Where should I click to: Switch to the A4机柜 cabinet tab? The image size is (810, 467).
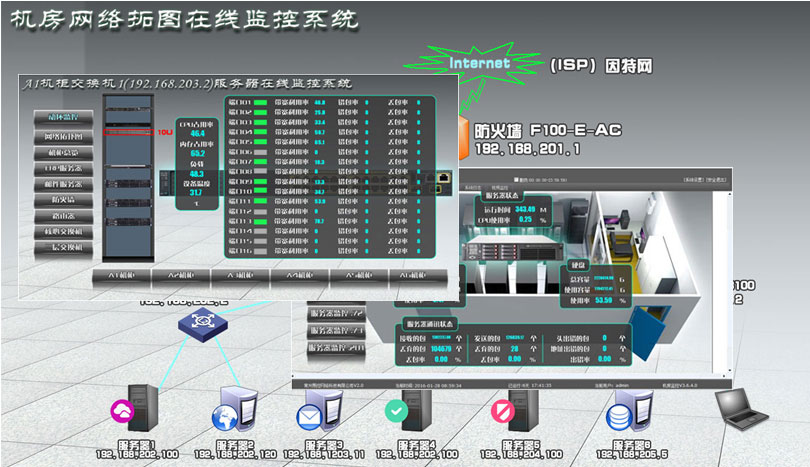coord(300,276)
